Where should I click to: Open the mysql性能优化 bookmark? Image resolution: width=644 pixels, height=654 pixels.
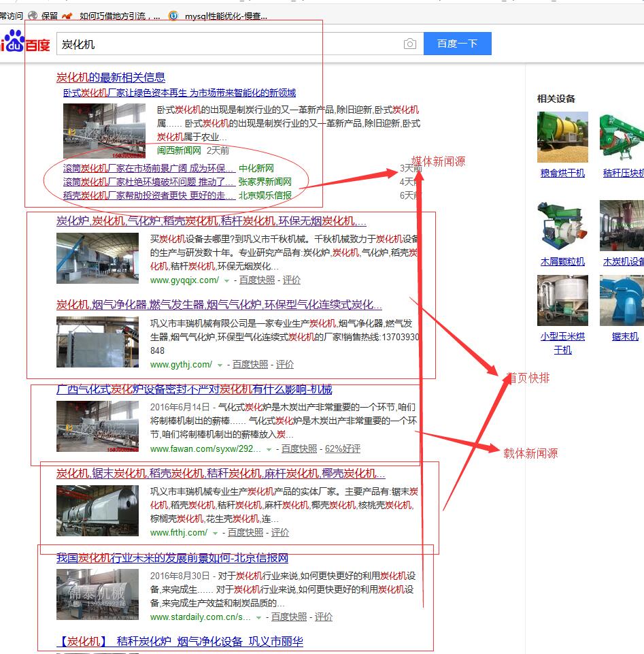click(225, 16)
